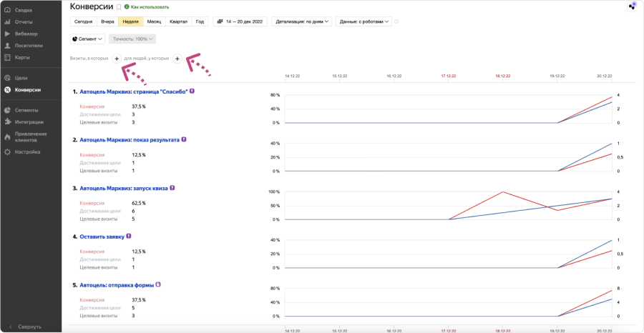Select Месяц period tab
The height and width of the screenshot is (333, 644).
(154, 21)
